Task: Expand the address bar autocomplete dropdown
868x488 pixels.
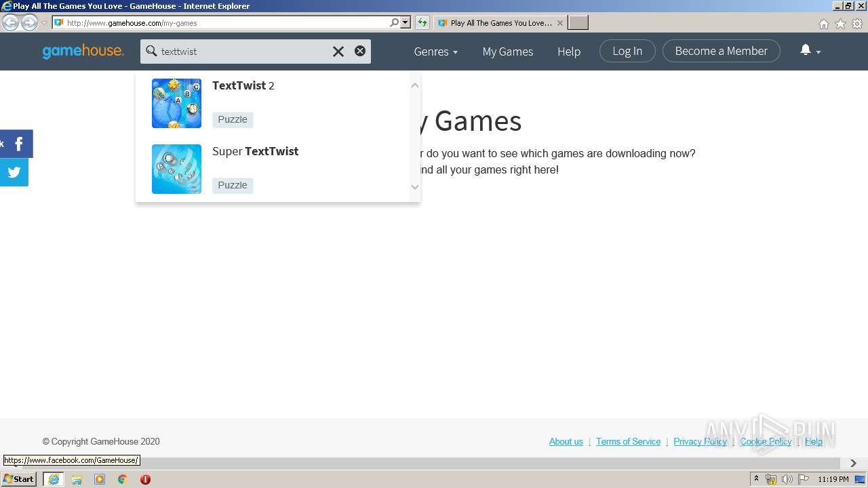Action: (x=406, y=23)
